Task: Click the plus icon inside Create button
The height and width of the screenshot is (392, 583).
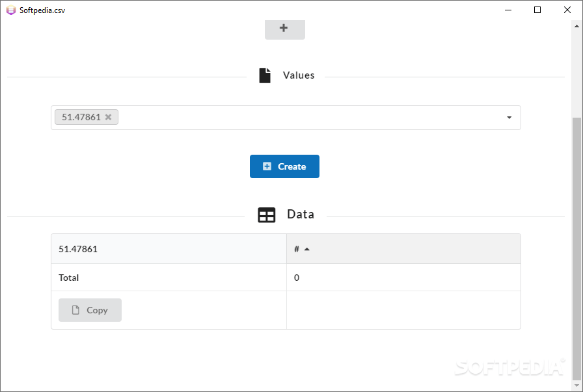Action: [267, 166]
